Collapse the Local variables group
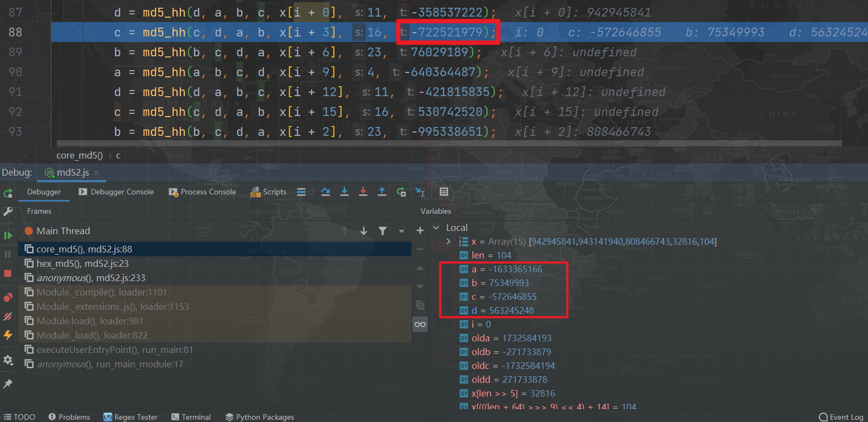 tap(436, 228)
